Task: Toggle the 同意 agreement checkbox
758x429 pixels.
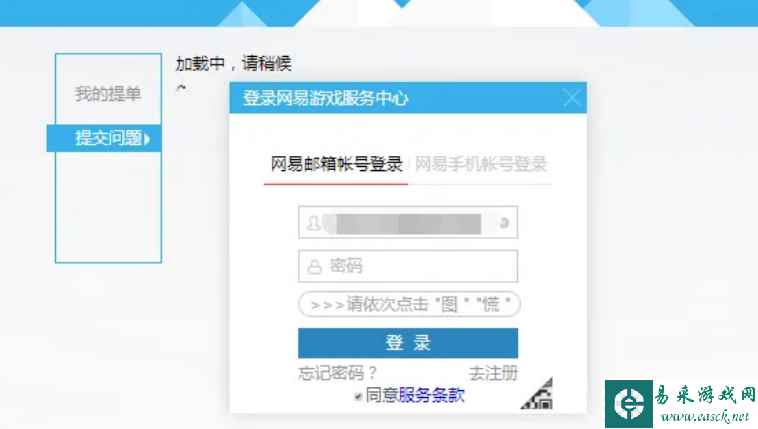Action: click(x=358, y=397)
